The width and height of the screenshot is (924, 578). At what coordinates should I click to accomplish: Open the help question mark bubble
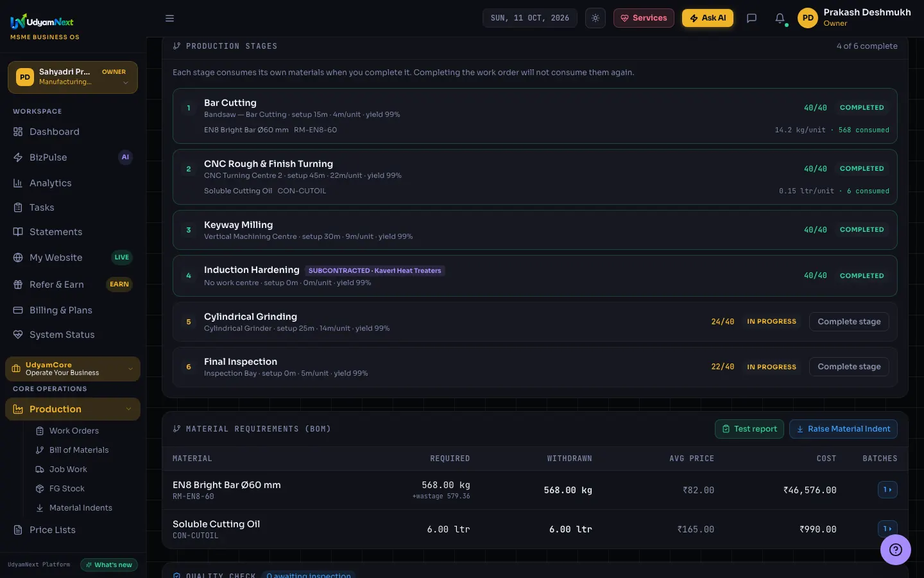(896, 550)
